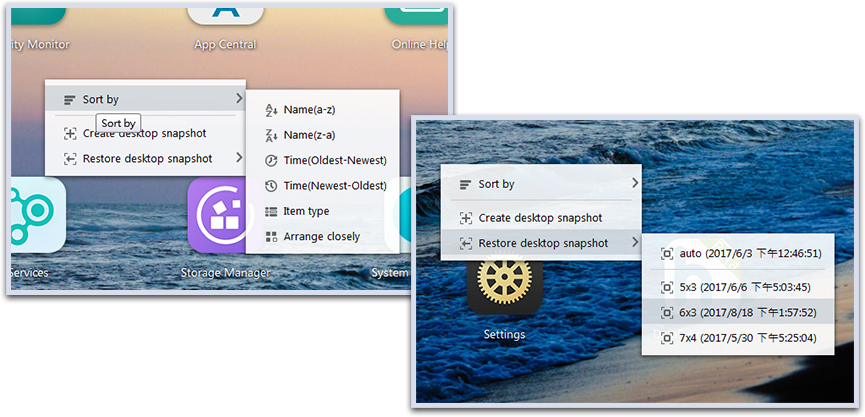
Task: Click Sort by lines icon, left menu
Action: click(x=70, y=100)
